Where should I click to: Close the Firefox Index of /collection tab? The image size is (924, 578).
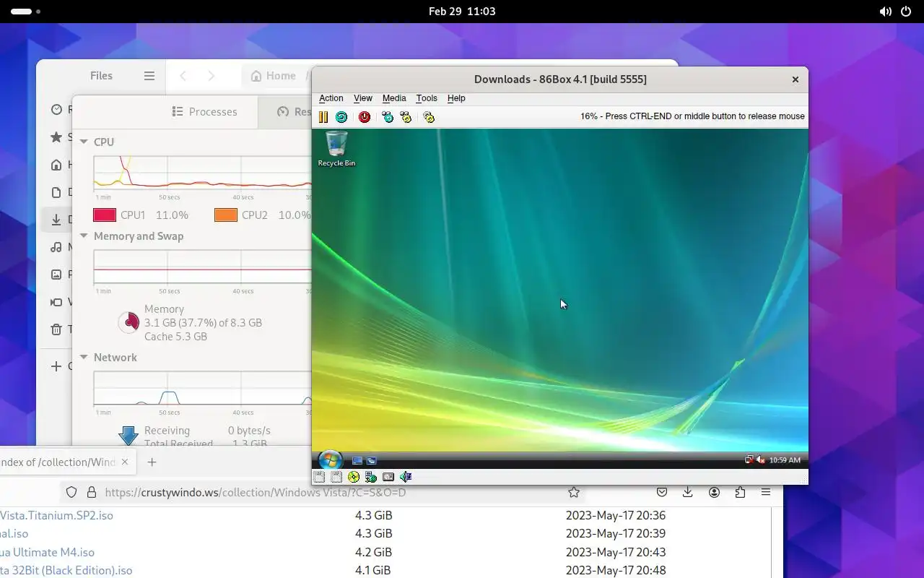click(x=125, y=462)
